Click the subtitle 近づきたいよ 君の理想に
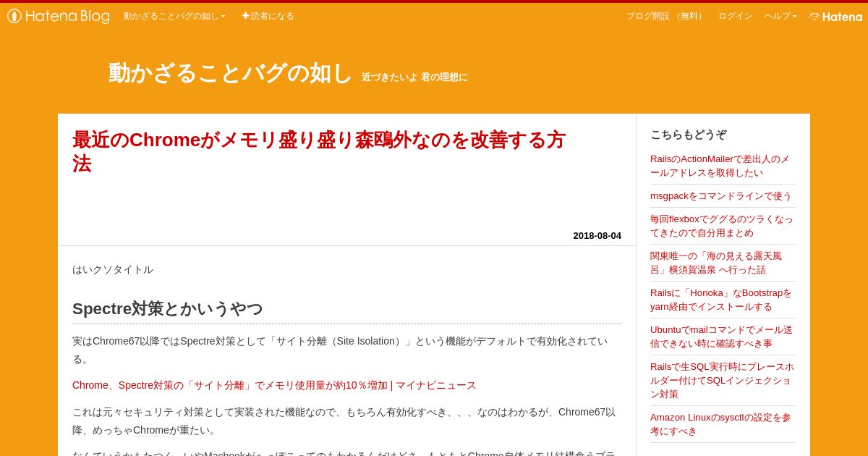 [414, 77]
